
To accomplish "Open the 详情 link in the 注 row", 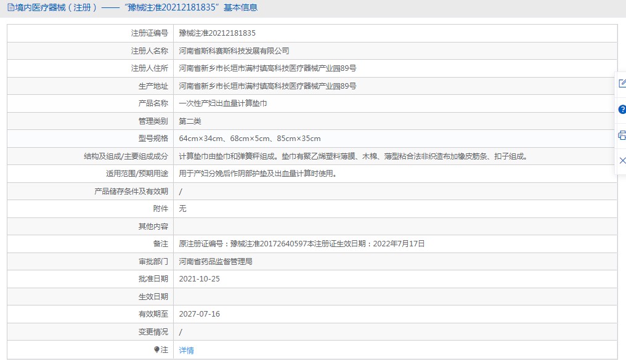I will point(187,350).
